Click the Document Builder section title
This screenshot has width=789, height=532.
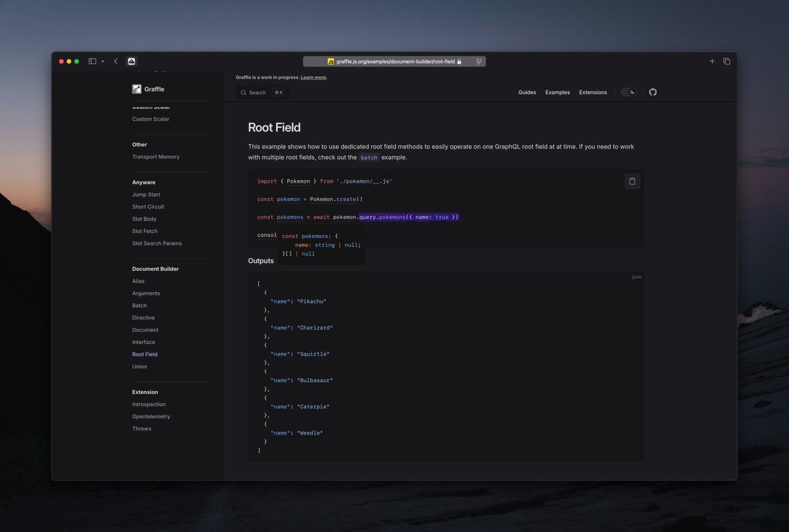click(155, 269)
